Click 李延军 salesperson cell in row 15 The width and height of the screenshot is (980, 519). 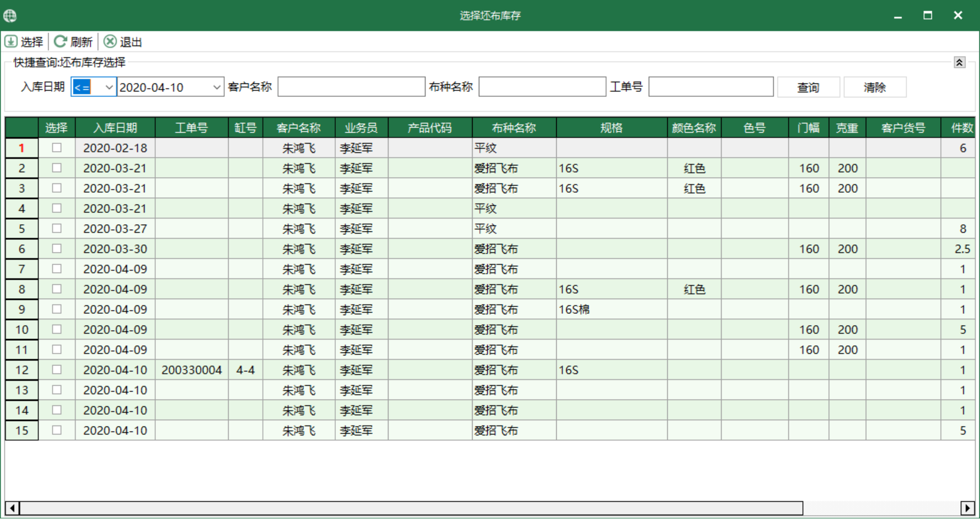coord(361,430)
